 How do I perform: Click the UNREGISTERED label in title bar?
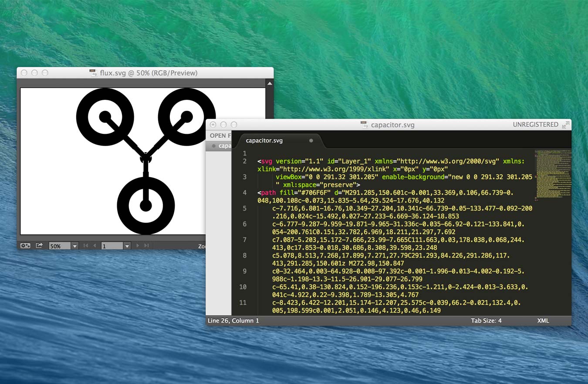pyautogui.click(x=535, y=125)
